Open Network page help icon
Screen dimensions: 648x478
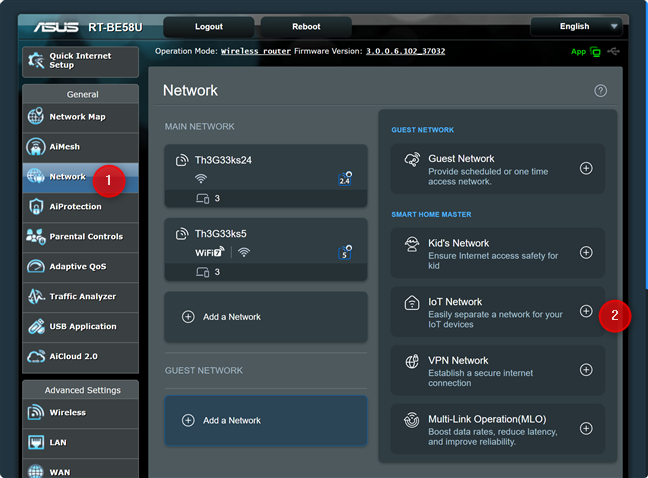tap(600, 90)
